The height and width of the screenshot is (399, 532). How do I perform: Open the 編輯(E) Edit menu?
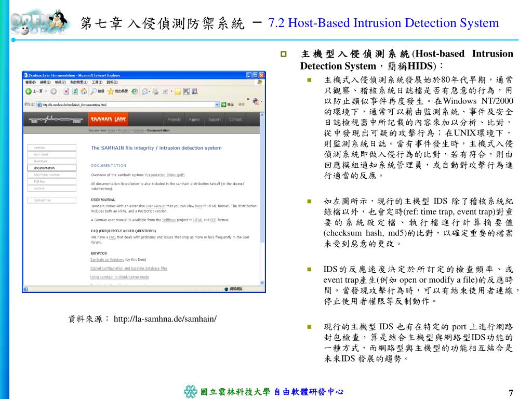pyautogui.click(x=46, y=82)
